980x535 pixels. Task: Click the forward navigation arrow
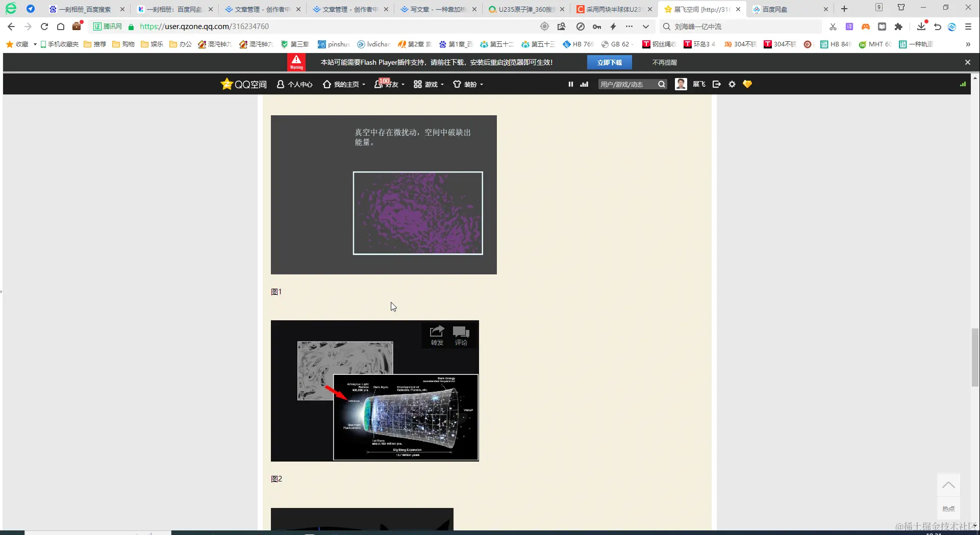pyautogui.click(x=28, y=27)
